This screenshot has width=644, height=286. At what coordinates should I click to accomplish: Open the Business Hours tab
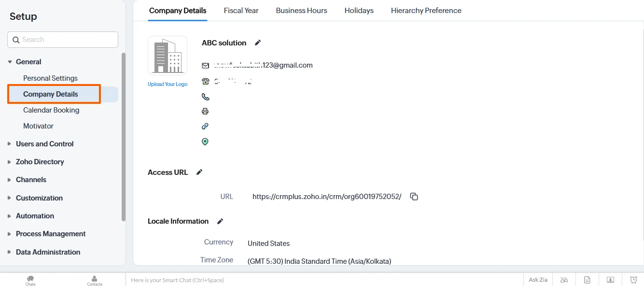[301, 10]
